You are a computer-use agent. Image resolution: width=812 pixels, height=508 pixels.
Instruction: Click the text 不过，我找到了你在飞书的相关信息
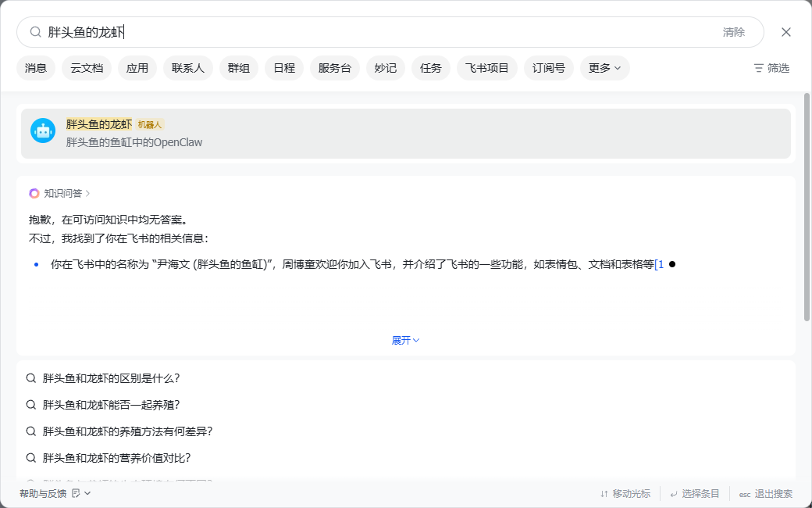tap(119, 238)
